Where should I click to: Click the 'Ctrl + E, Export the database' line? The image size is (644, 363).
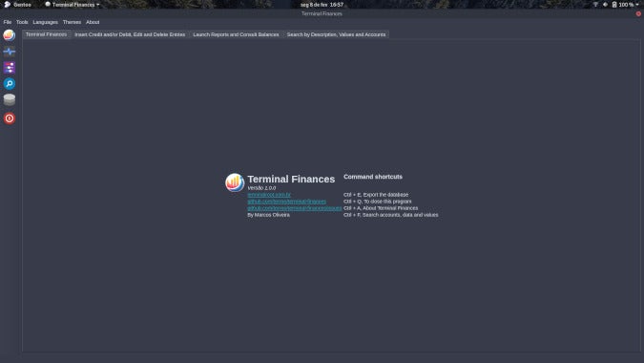pyautogui.click(x=376, y=195)
